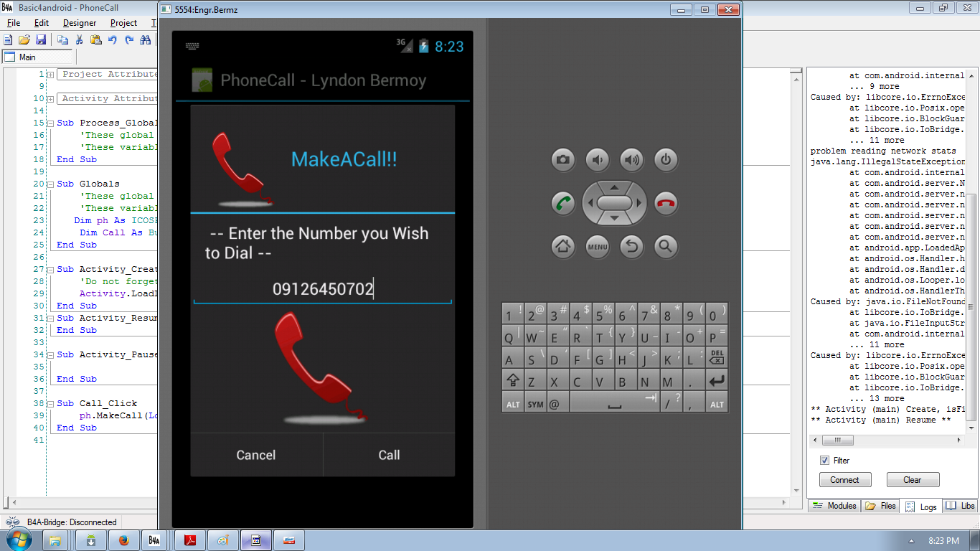Collapse the Sub Globals block
Screen dimensions: 980x551
click(x=51, y=184)
